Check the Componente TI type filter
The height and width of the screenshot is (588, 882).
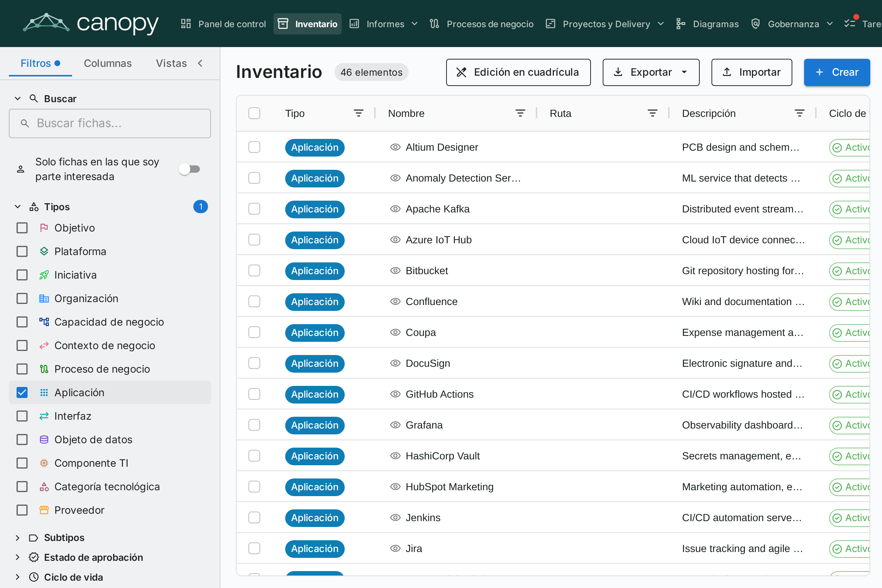[22, 463]
